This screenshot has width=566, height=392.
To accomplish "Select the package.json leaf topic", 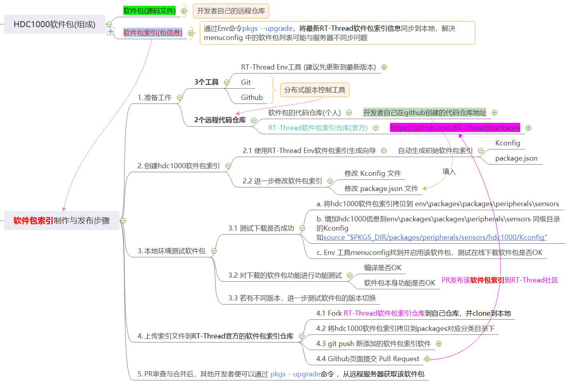I will [x=516, y=158].
